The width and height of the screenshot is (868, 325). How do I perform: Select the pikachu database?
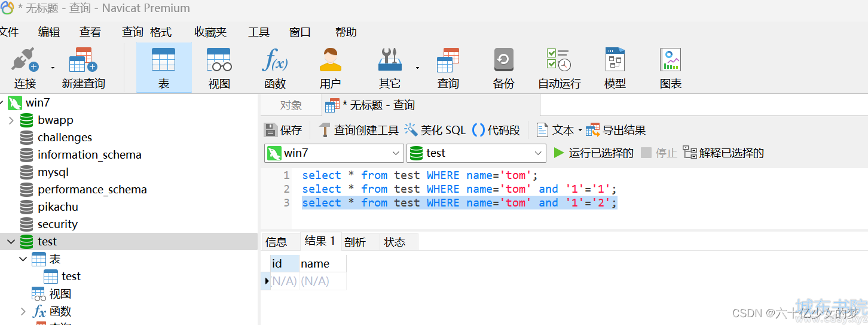(x=57, y=207)
